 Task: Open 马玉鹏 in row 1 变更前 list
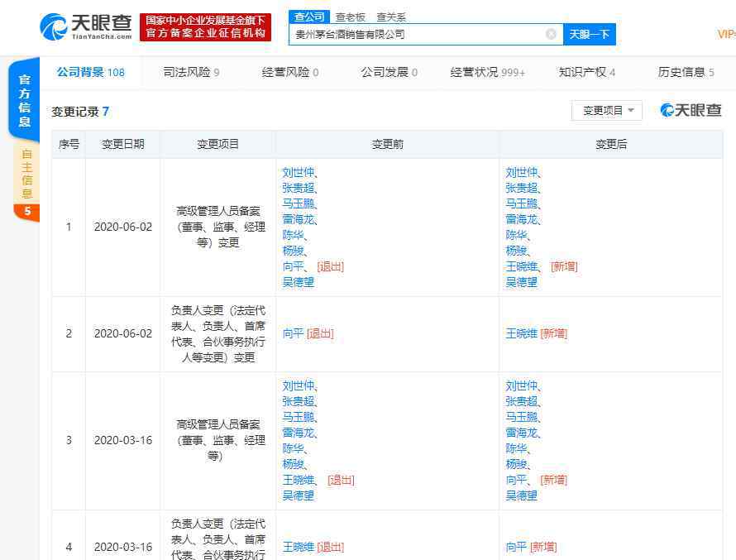[298, 203]
